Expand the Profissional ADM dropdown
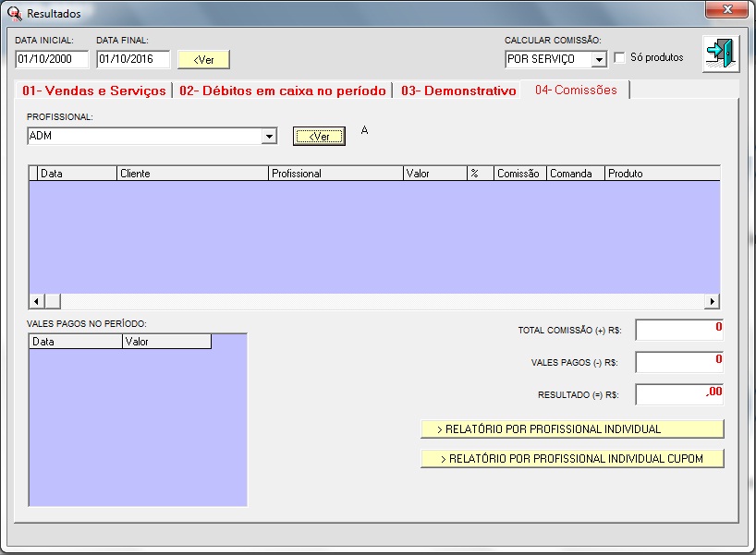The height and width of the screenshot is (555, 756). [x=269, y=137]
